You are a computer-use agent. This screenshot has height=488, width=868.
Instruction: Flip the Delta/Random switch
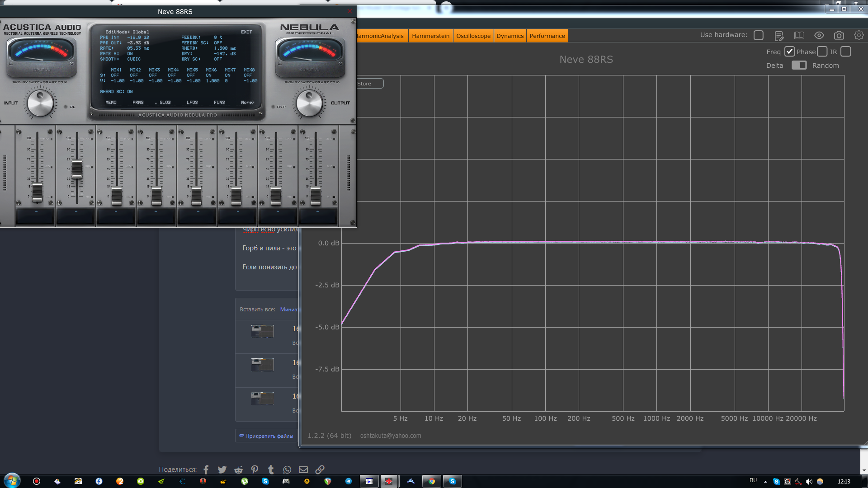(799, 65)
